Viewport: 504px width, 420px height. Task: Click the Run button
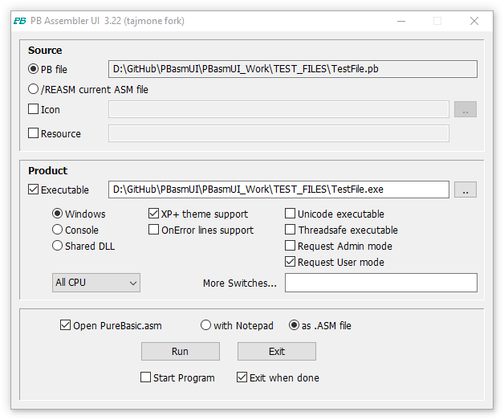[x=181, y=351]
